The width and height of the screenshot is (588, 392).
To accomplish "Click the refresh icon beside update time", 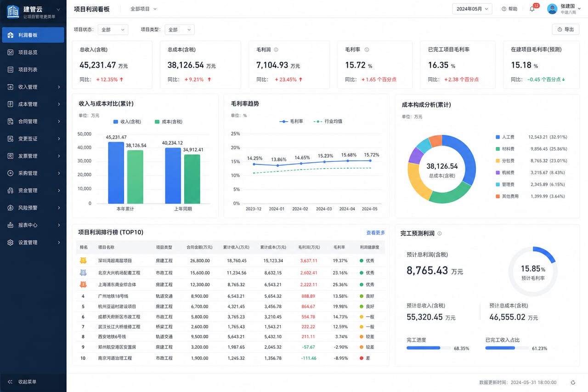I will pos(573,382).
